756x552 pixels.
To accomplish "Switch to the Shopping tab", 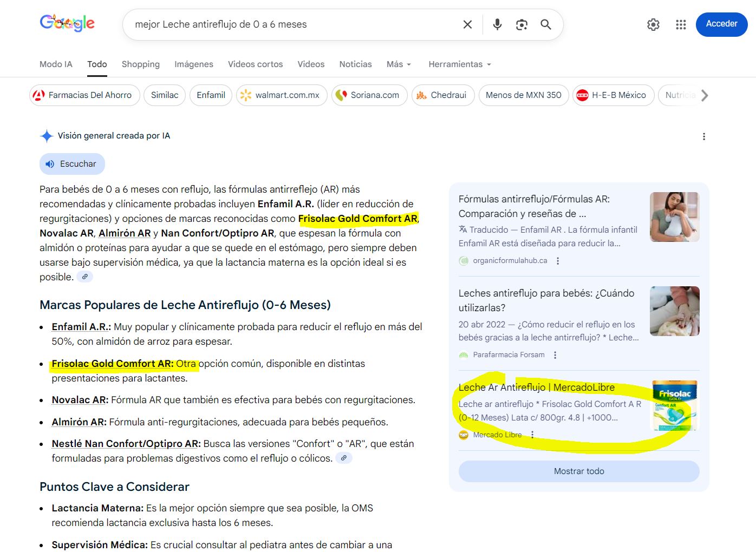I will tap(140, 64).
